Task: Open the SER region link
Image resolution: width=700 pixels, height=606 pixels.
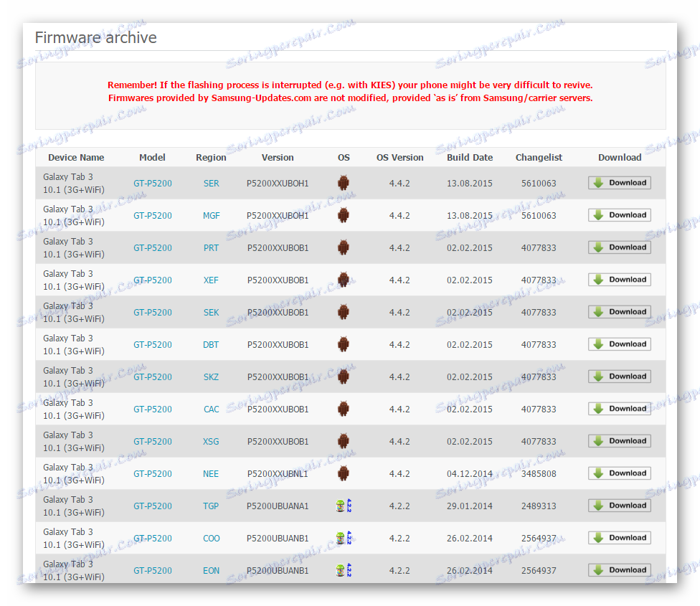Action: pyautogui.click(x=211, y=184)
